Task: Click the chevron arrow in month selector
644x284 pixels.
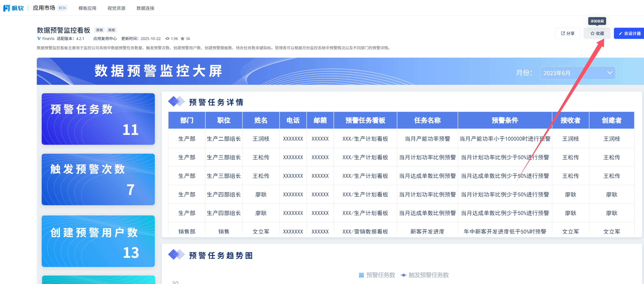Action: tap(609, 73)
